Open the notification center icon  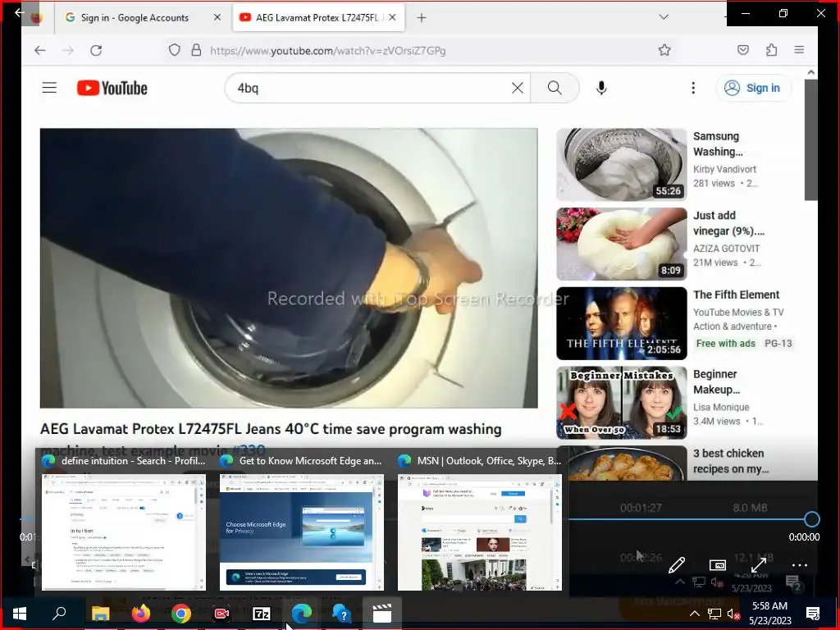(813, 614)
